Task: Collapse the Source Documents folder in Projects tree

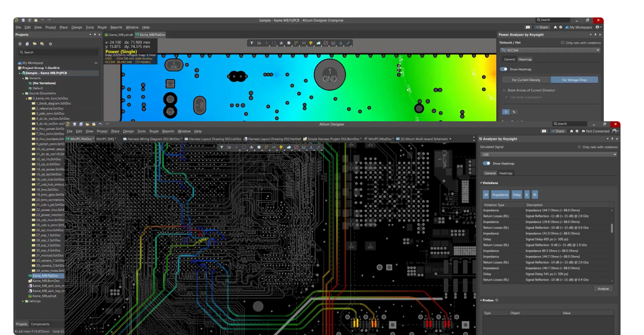Action: 23,93
